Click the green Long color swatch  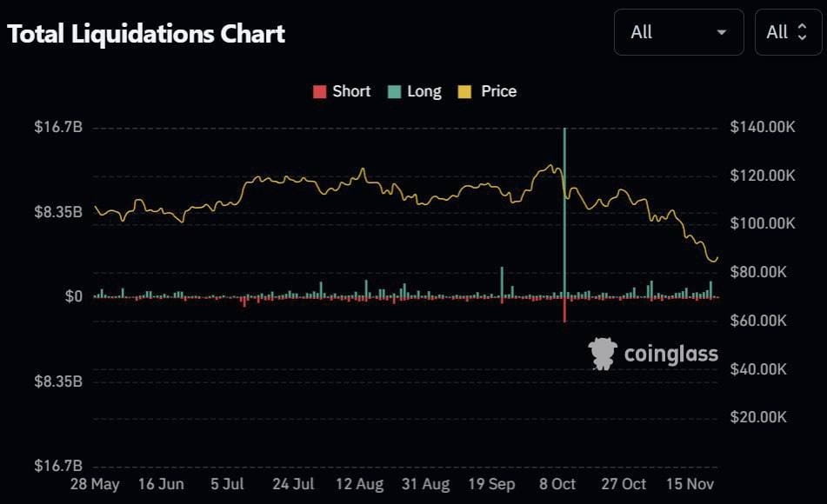tap(395, 92)
